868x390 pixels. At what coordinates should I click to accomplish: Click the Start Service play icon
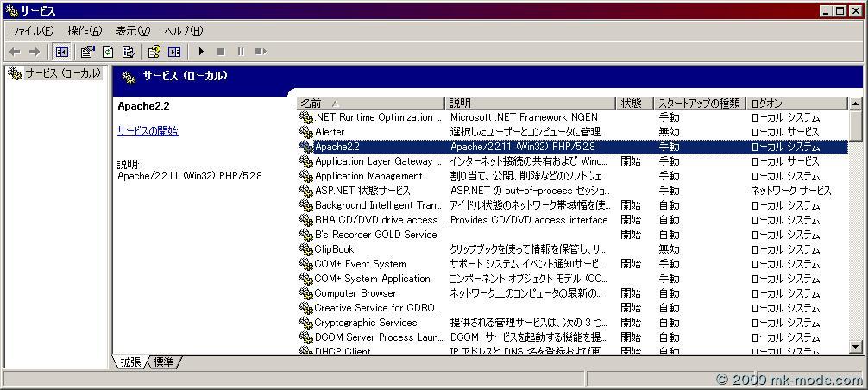201,52
